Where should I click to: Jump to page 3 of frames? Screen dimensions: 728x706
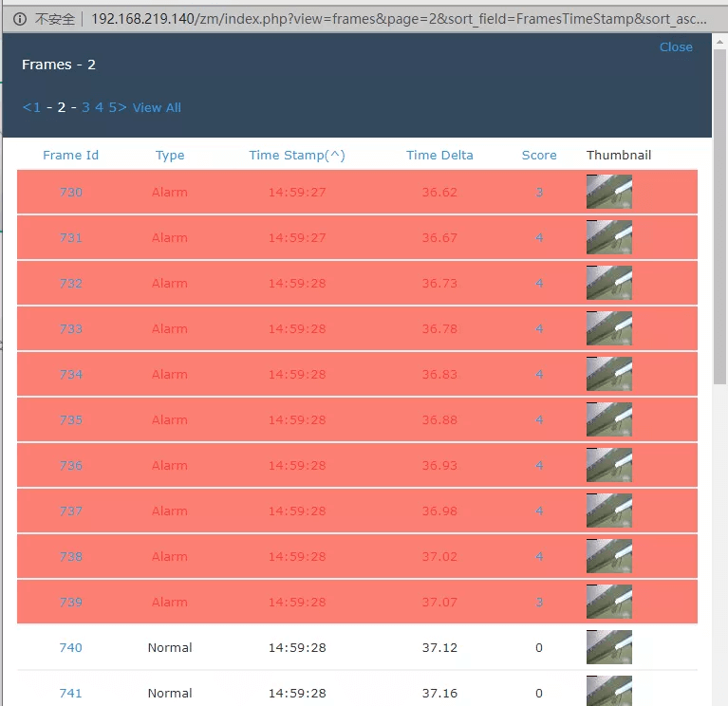[85, 107]
